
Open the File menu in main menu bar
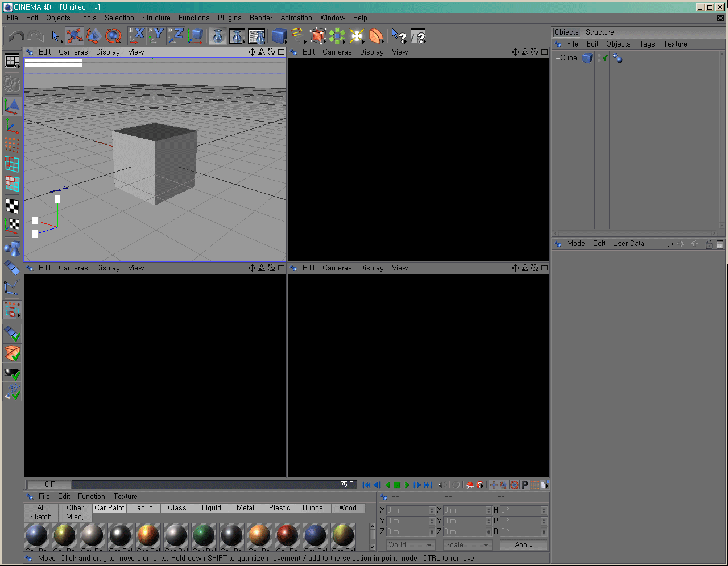click(13, 18)
